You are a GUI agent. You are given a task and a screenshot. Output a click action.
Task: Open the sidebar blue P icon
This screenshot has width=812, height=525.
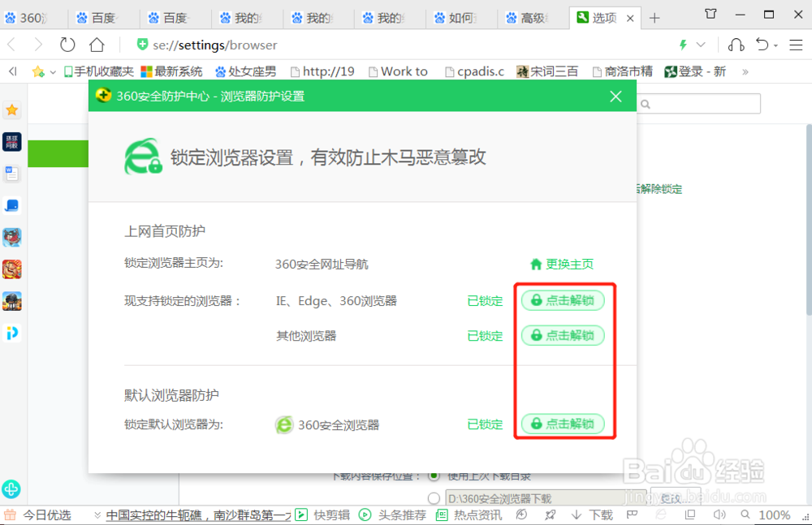pos(12,333)
